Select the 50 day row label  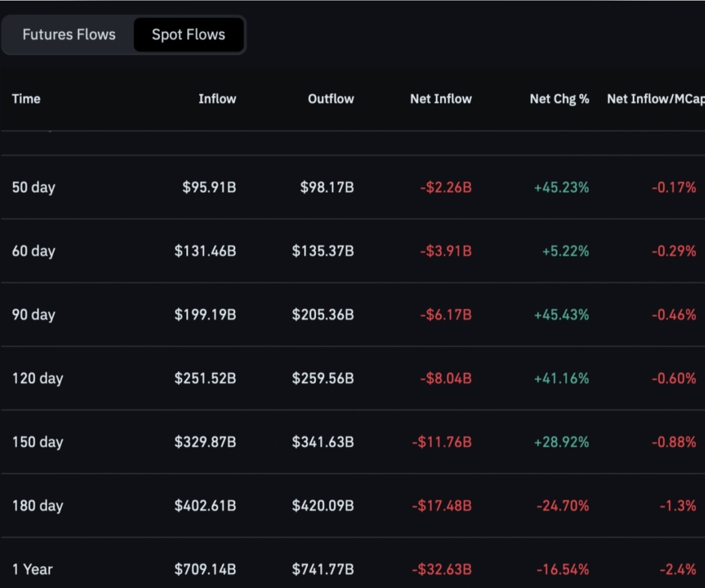click(x=34, y=187)
